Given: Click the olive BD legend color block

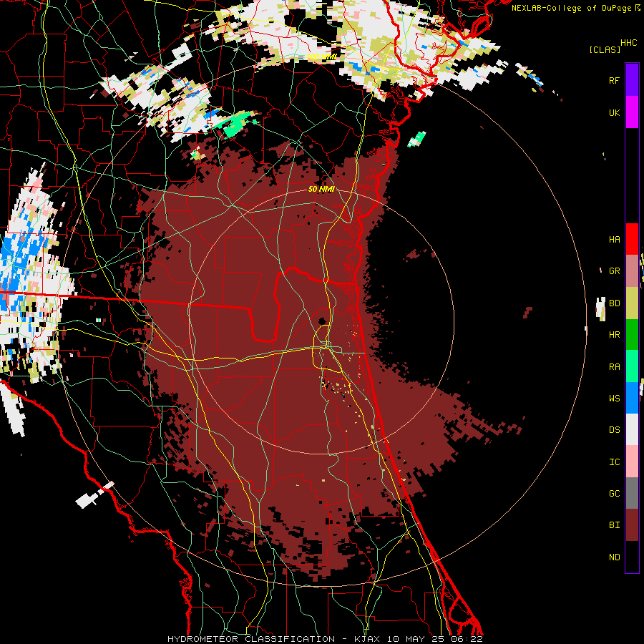Looking at the screenshot, I should [x=632, y=303].
